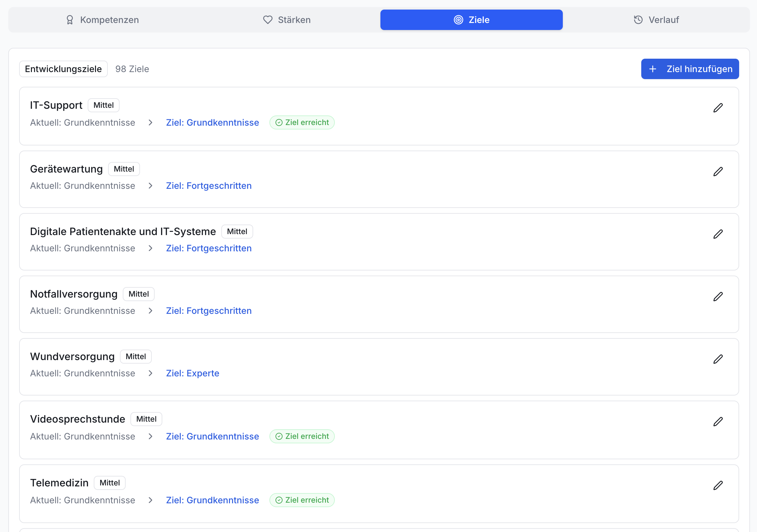Click the 'Telemedizin' goal title

tap(59, 483)
